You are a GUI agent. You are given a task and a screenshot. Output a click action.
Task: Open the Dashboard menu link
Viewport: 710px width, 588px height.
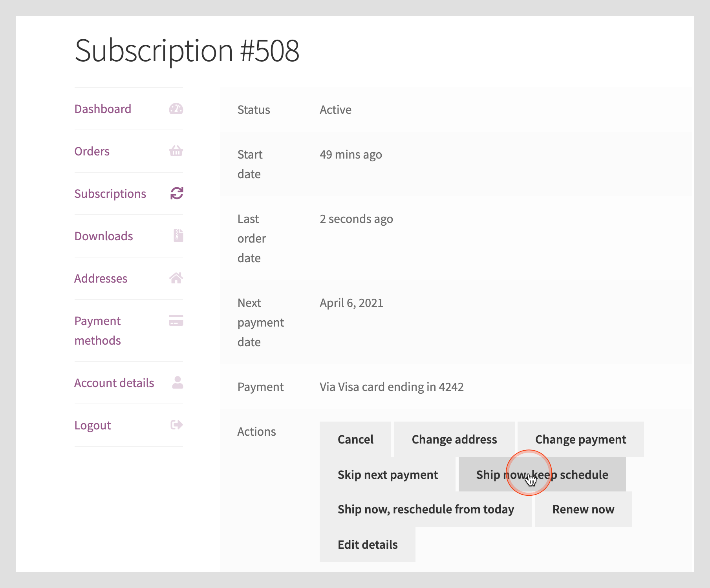[x=103, y=109]
